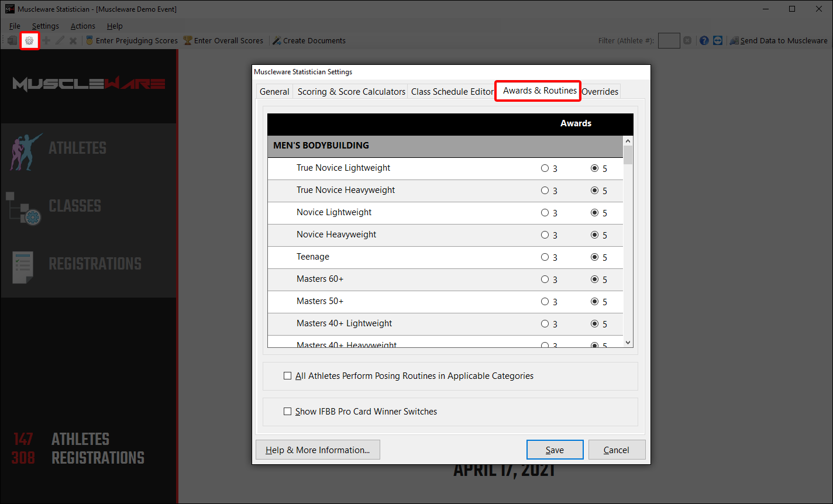Open settings via the gear toolbar icon
The height and width of the screenshot is (504, 833).
tap(29, 41)
